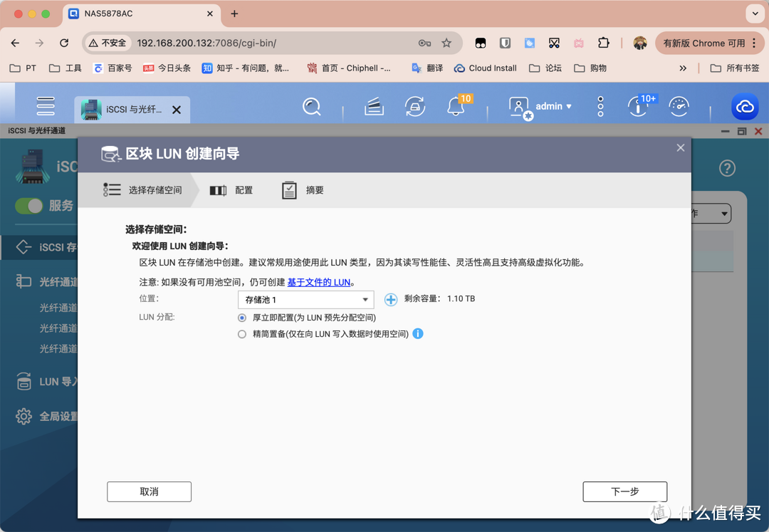The image size is (769, 532).
Task: Toggle the iSCSI service switch
Action: 29,206
